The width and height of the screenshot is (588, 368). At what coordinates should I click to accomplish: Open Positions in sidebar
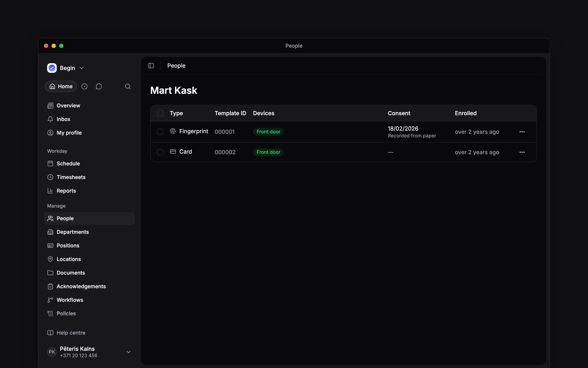89,246
